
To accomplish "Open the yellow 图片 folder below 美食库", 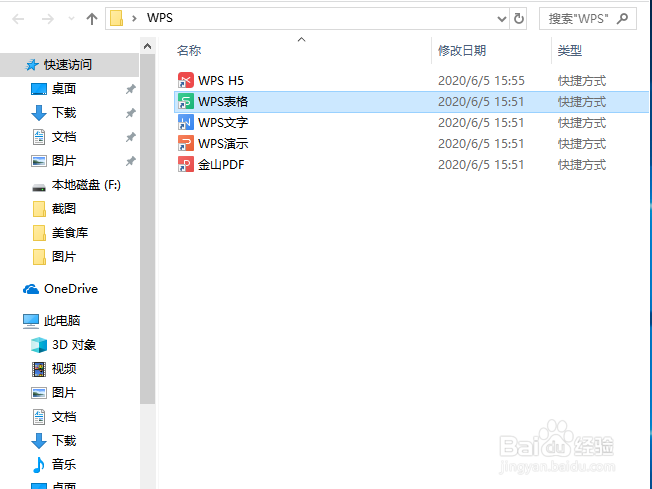I will click(64, 257).
